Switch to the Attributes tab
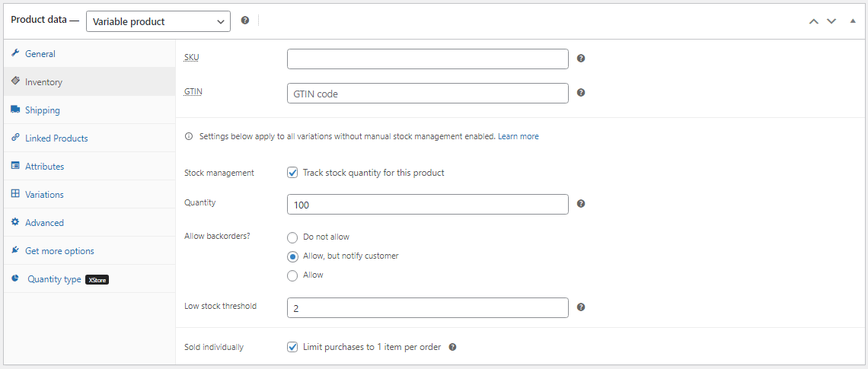The width and height of the screenshot is (868, 369). point(44,167)
